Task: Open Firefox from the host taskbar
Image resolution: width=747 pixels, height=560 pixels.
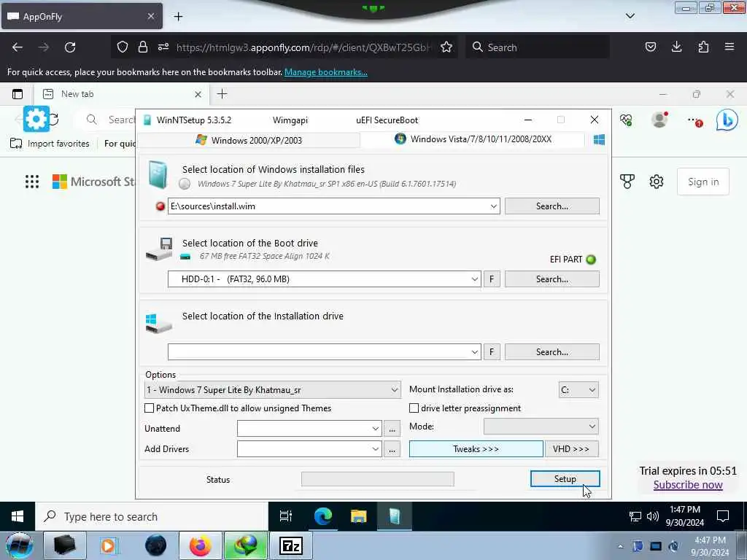Action: pyautogui.click(x=201, y=545)
